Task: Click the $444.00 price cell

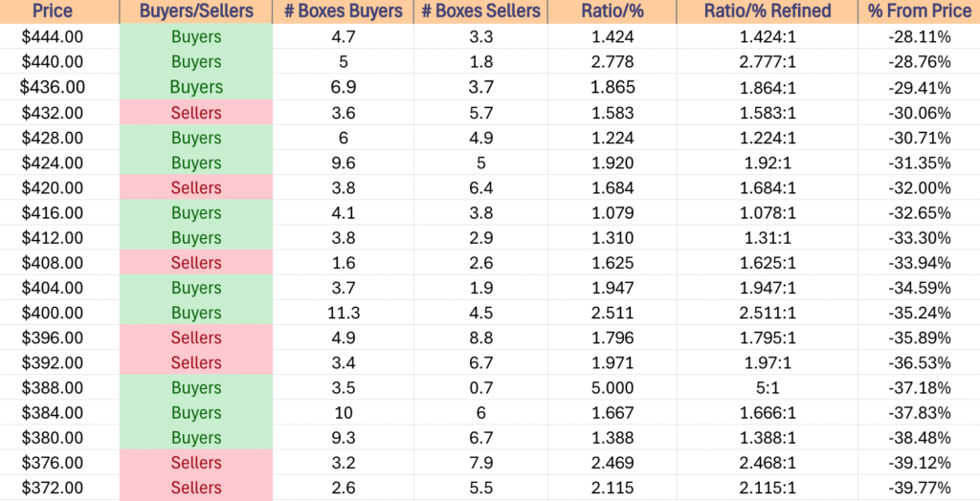Action: click(53, 37)
